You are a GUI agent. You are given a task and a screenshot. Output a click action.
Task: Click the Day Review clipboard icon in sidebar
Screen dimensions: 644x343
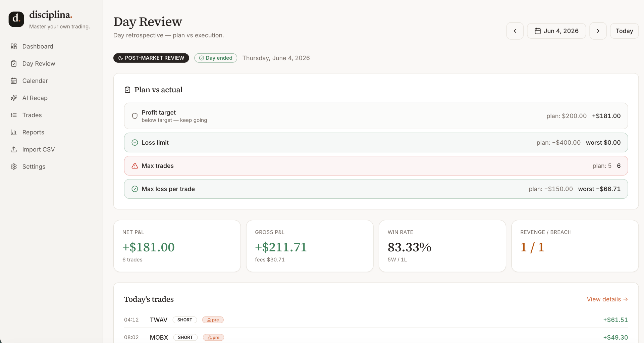pos(14,63)
